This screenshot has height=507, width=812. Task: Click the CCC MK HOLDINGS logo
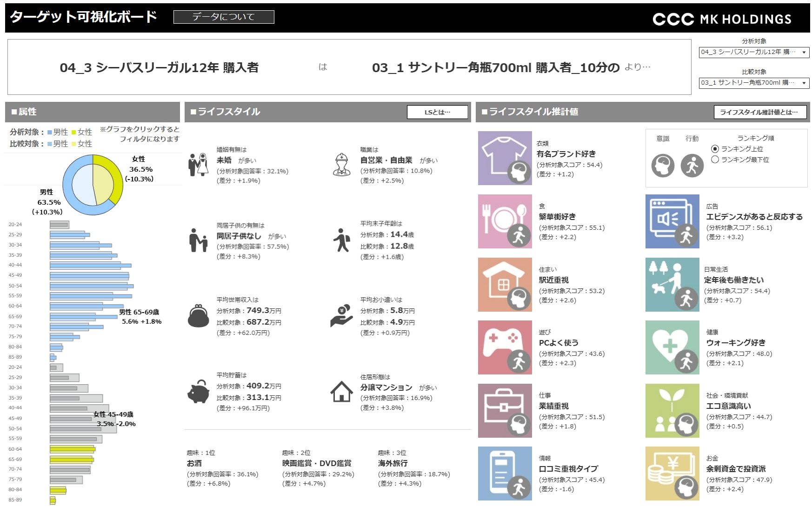(x=722, y=19)
